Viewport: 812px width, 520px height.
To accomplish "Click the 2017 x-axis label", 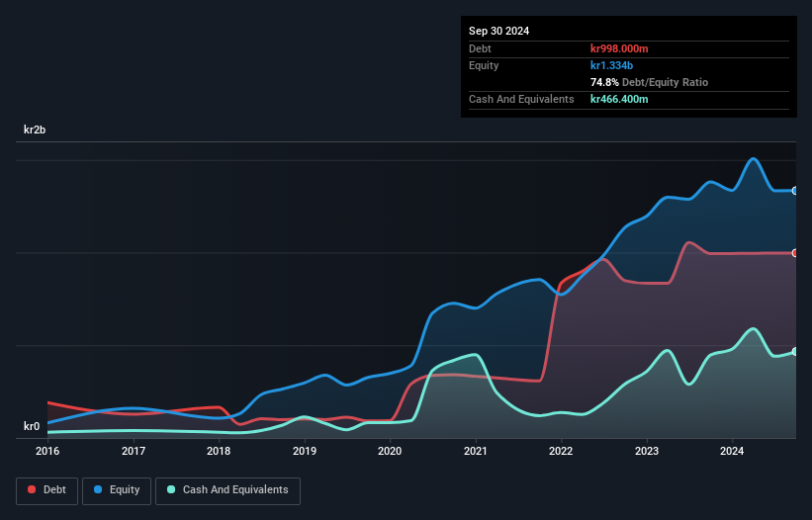I will pos(134,451).
